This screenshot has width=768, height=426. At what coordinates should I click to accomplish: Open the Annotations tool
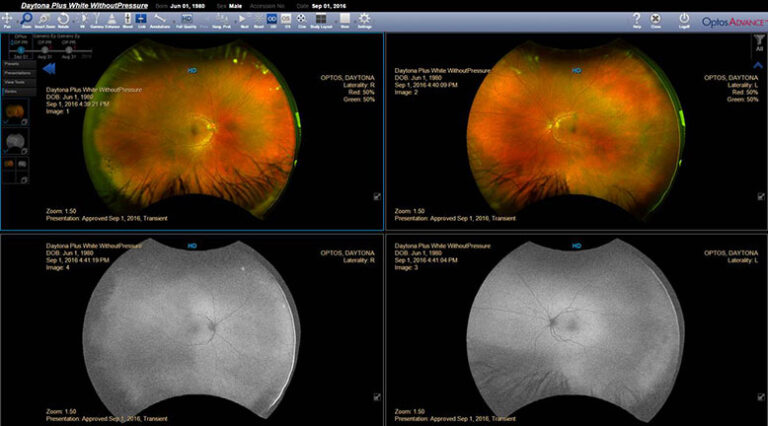(160, 20)
